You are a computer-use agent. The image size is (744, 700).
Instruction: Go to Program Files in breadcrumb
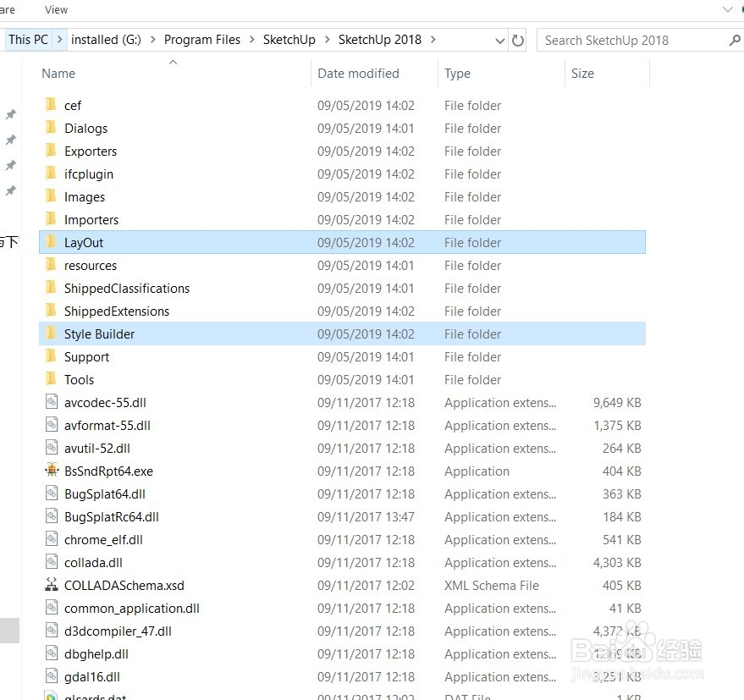(202, 40)
